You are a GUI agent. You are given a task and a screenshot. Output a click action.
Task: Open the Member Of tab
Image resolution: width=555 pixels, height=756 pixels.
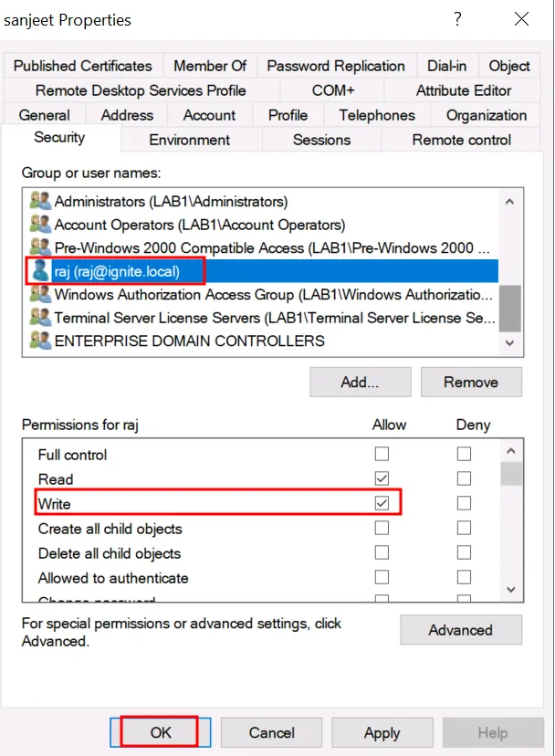(210, 66)
